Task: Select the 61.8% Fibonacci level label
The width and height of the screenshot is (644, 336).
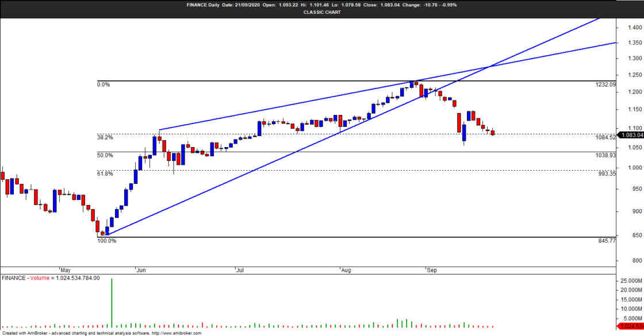Action: tap(105, 174)
